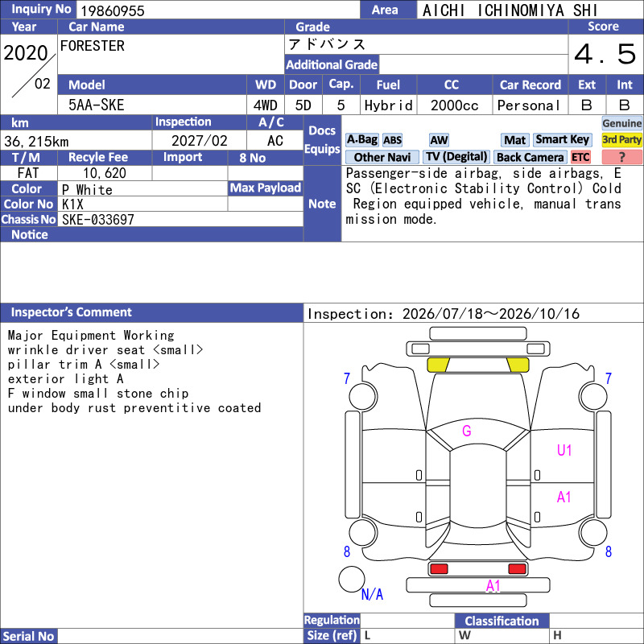The height and width of the screenshot is (644, 644).
Task: Click the G mark on windshield diagram
Action: pyautogui.click(x=467, y=431)
